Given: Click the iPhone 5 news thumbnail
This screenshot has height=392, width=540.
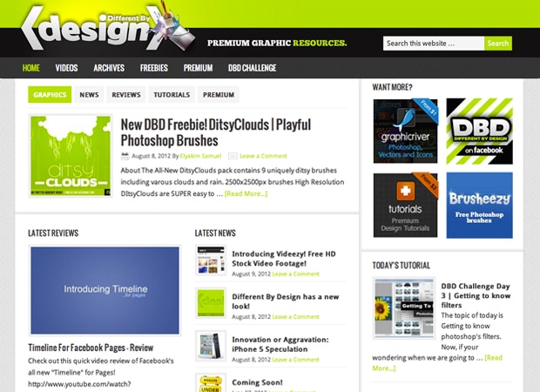Looking at the screenshot, I should pos(211,346).
